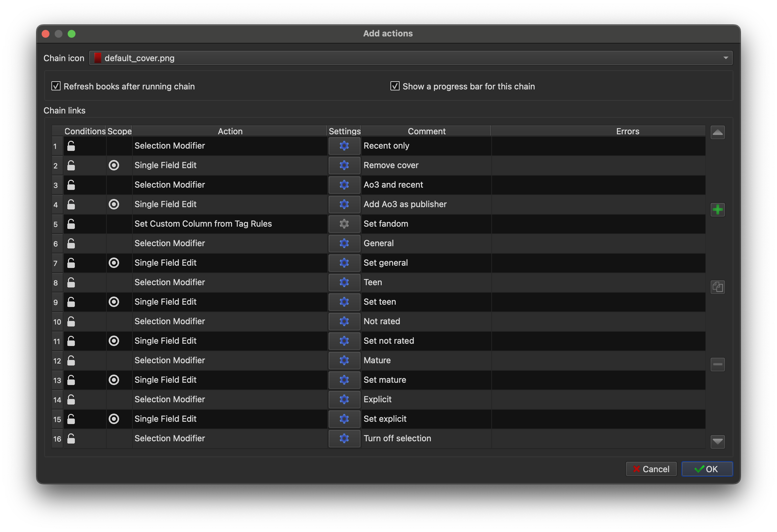
Task: Remove chain link with the minus button
Action: pyautogui.click(x=717, y=364)
